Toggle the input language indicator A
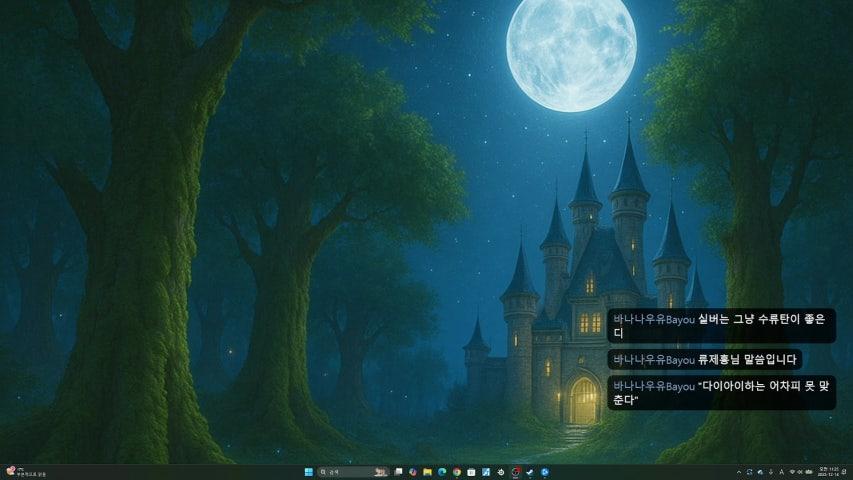This screenshot has height=480, width=853. pos(782,472)
